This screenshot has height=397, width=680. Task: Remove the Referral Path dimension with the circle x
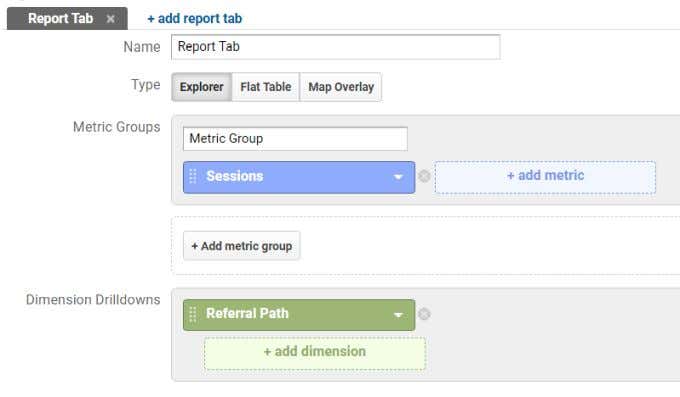[424, 314]
